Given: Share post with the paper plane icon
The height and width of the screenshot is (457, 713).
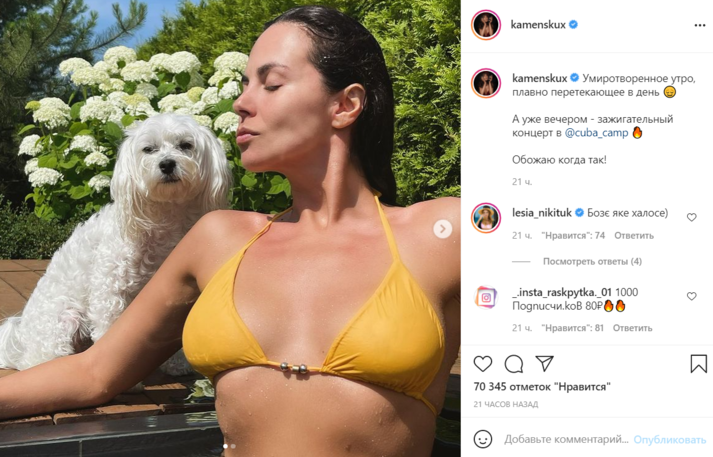Looking at the screenshot, I should (x=545, y=363).
